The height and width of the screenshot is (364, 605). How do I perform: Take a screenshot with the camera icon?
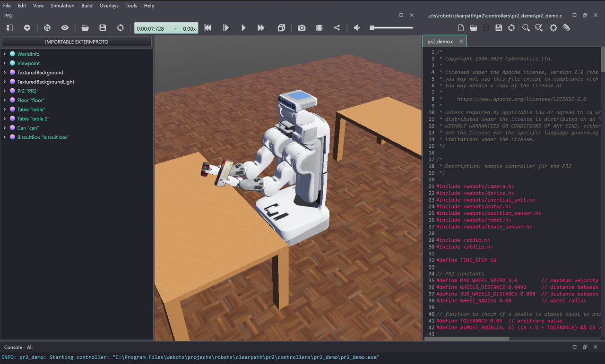(302, 28)
